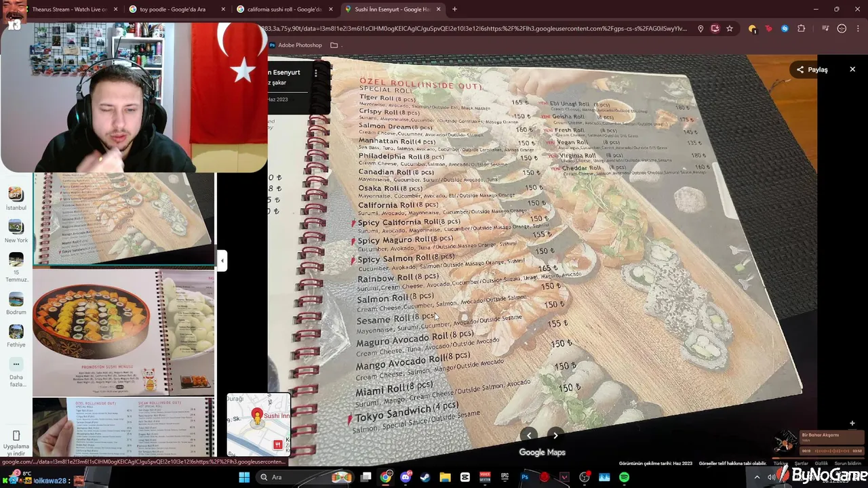
Task: Click the Paylaş share button
Action: pyautogui.click(x=812, y=69)
